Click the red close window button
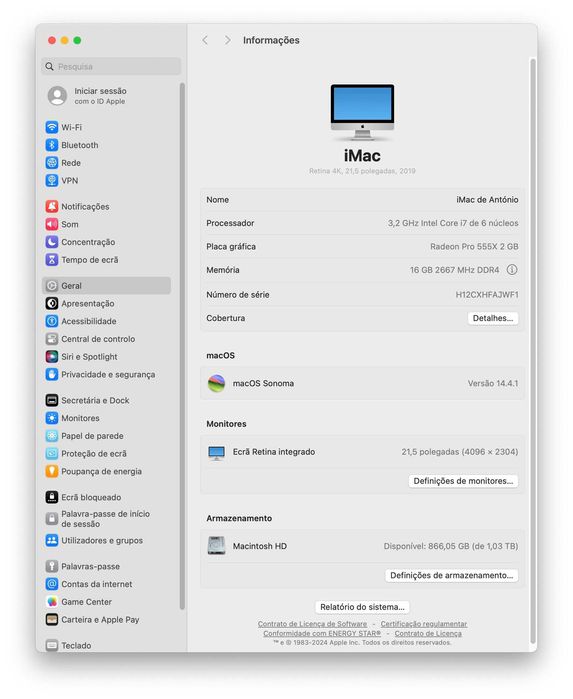The width and height of the screenshot is (573, 699). 52,41
